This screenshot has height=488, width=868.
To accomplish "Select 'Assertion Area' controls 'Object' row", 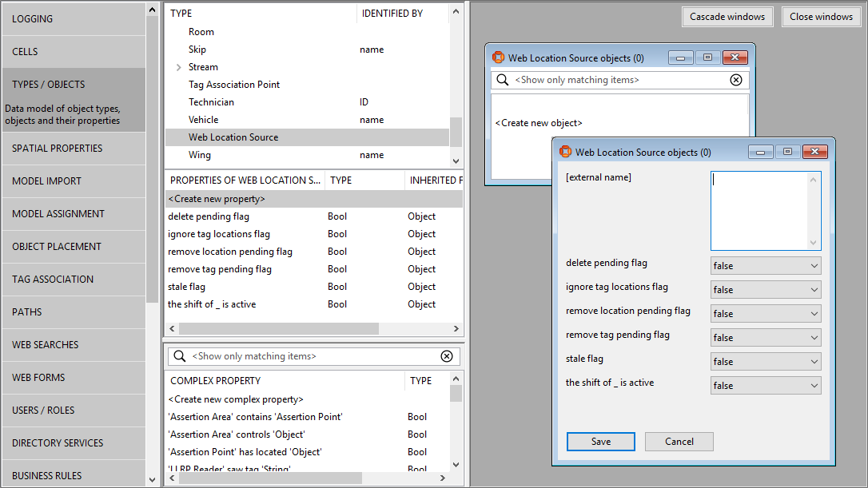I will tap(307, 434).
